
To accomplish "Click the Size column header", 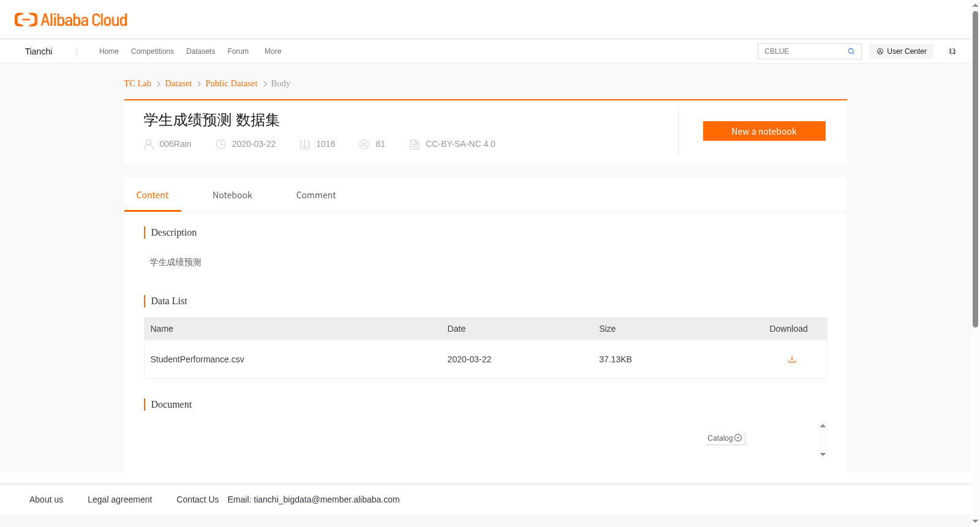I will pyautogui.click(x=607, y=329).
